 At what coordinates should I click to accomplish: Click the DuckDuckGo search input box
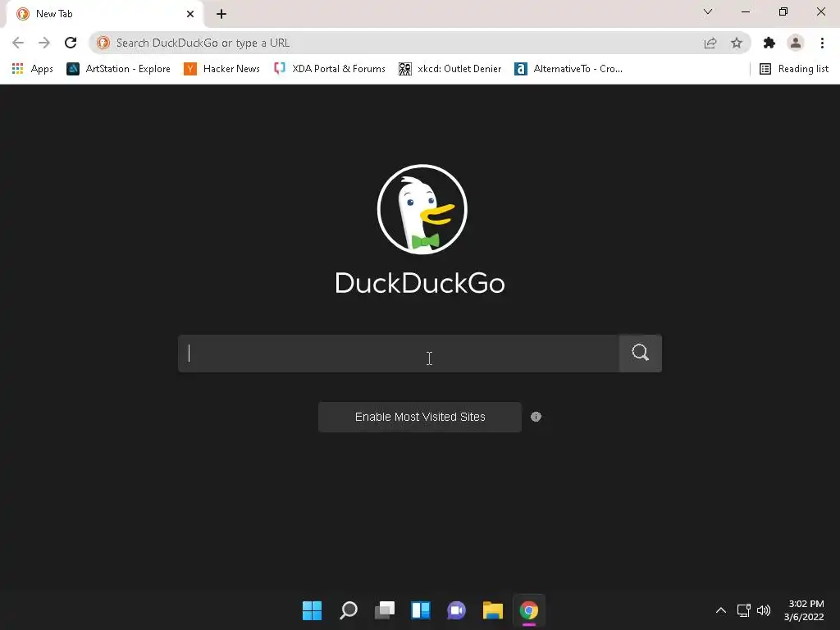(399, 354)
